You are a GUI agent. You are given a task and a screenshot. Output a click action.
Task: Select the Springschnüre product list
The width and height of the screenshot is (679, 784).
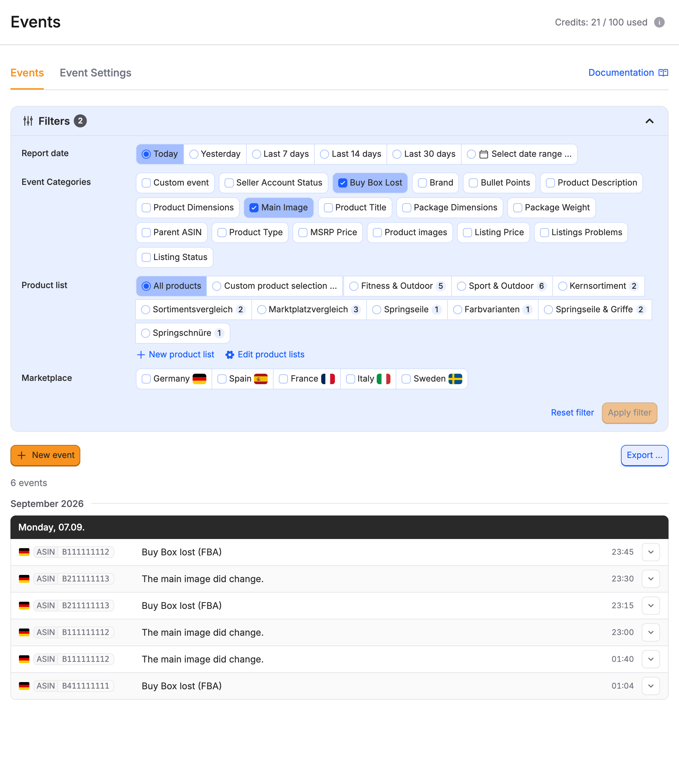[x=182, y=333]
